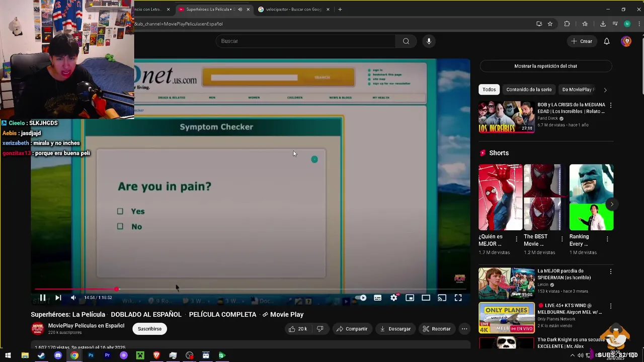Open La MEJOR parodia de SPIDERMAN video
This screenshot has width=644, height=362.
click(507, 283)
